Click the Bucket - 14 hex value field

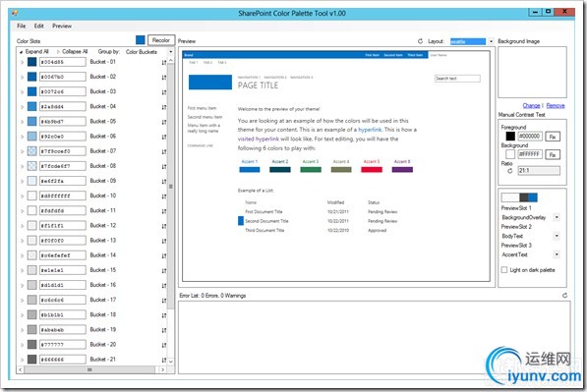[x=63, y=255]
